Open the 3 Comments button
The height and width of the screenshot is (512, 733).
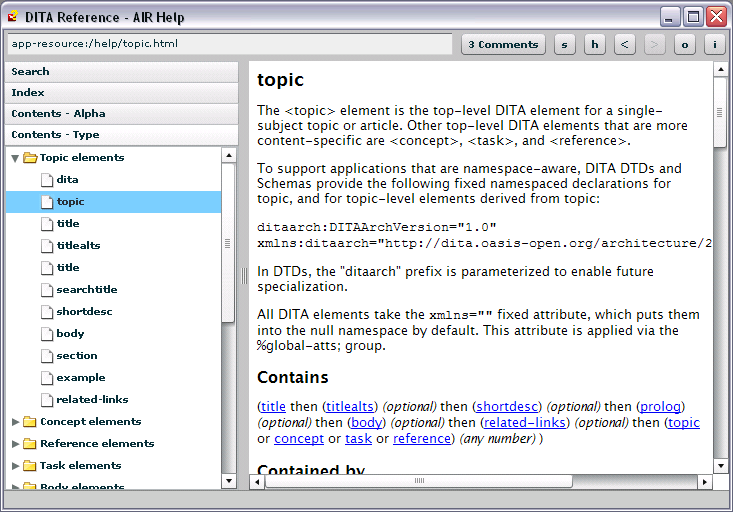click(x=503, y=44)
